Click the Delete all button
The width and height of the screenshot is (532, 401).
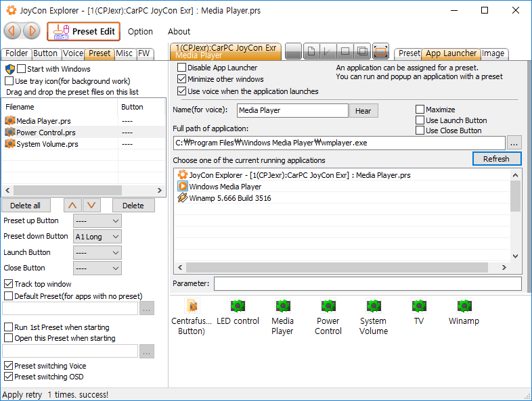click(26, 206)
